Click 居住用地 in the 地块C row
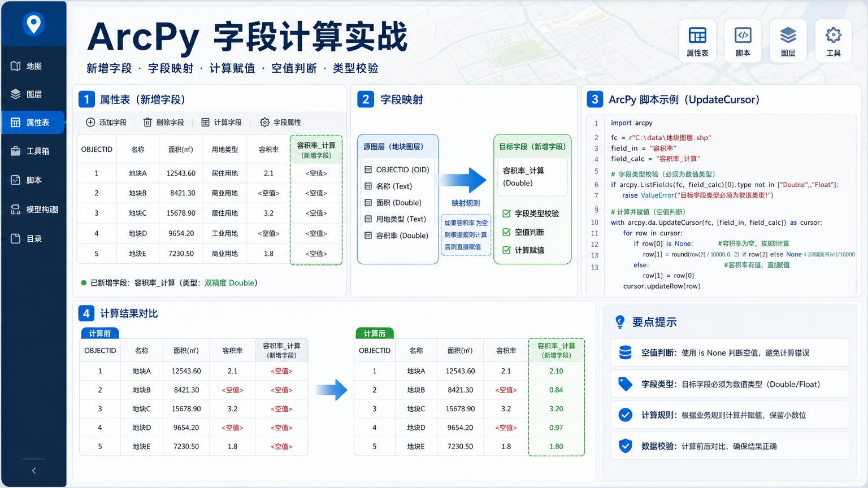The width and height of the screenshot is (868, 488). [225, 213]
